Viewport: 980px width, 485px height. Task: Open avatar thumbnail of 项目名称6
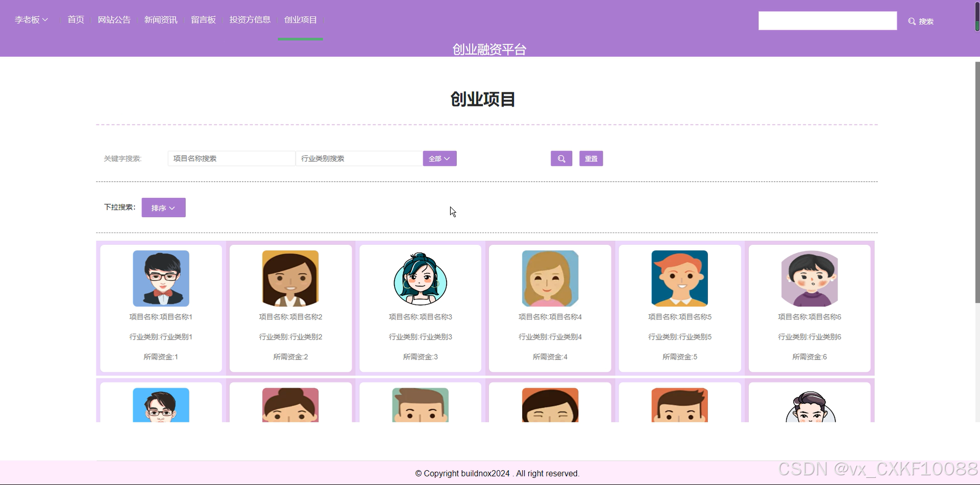pyautogui.click(x=810, y=278)
